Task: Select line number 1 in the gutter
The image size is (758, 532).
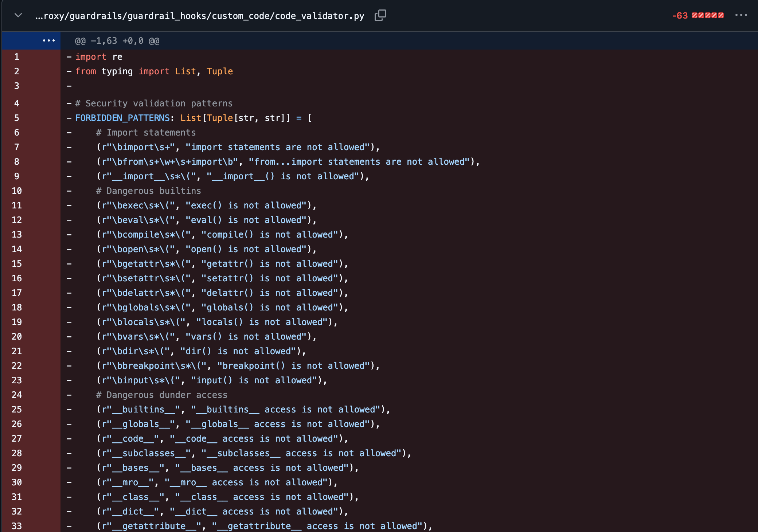Action: (17, 56)
